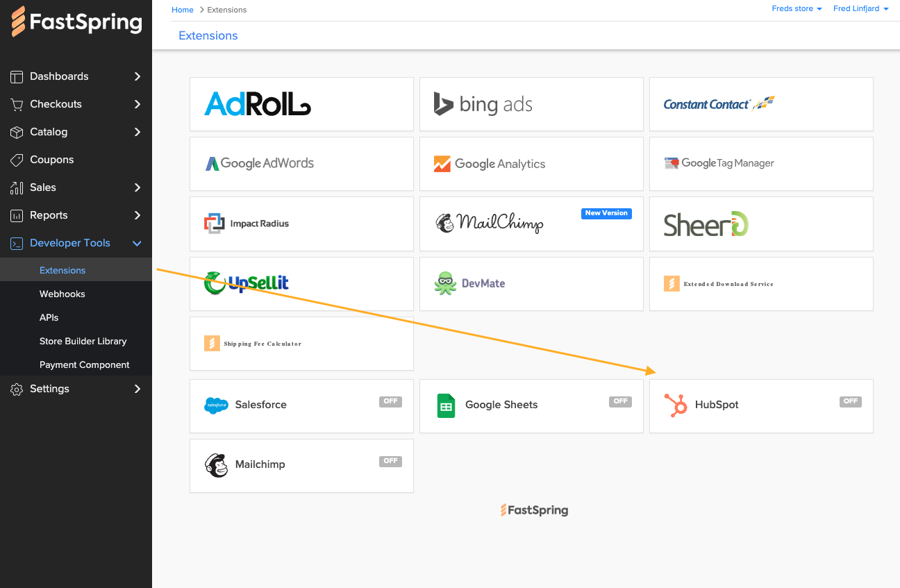The height and width of the screenshot is (588, 900).
Task: Go to the Home breadcrumb link
Action: (183, 10)
